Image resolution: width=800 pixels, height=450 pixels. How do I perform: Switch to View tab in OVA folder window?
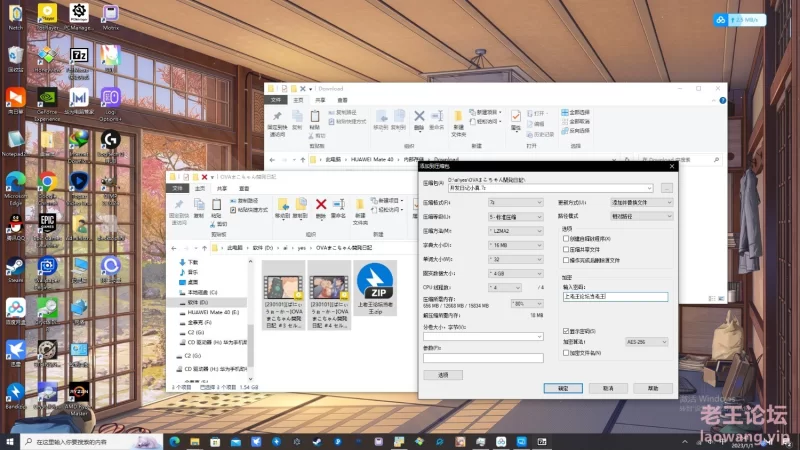[x=244, y=189]
